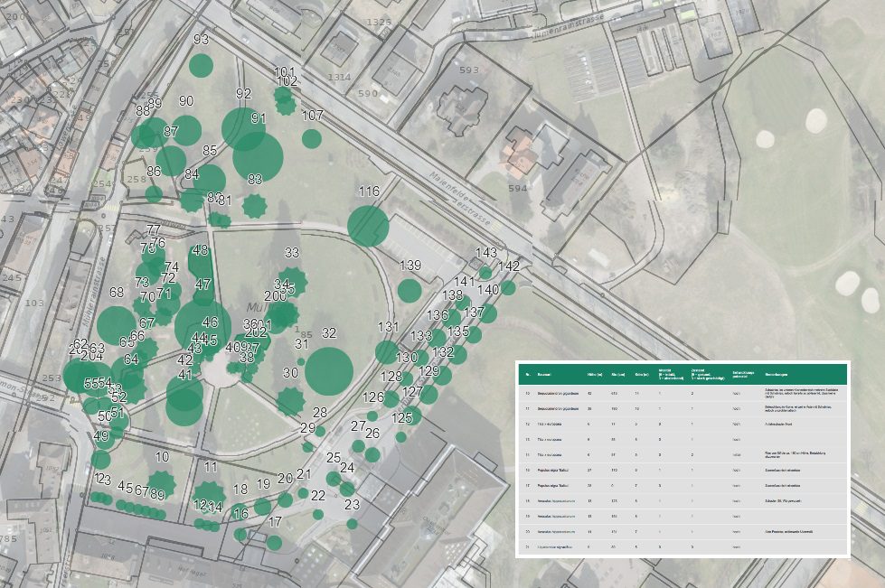The height and width of the screenshot is (588, 885).
Task: Click the large tree circle numbered 116
Action: (x=368, y=226)
